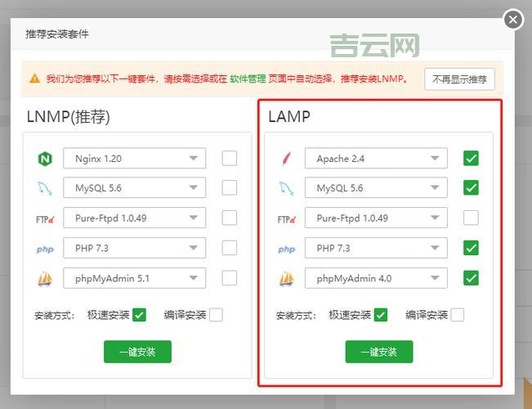Open the phpMyAdmin 5.1 dropdown

tap(134, 278)
